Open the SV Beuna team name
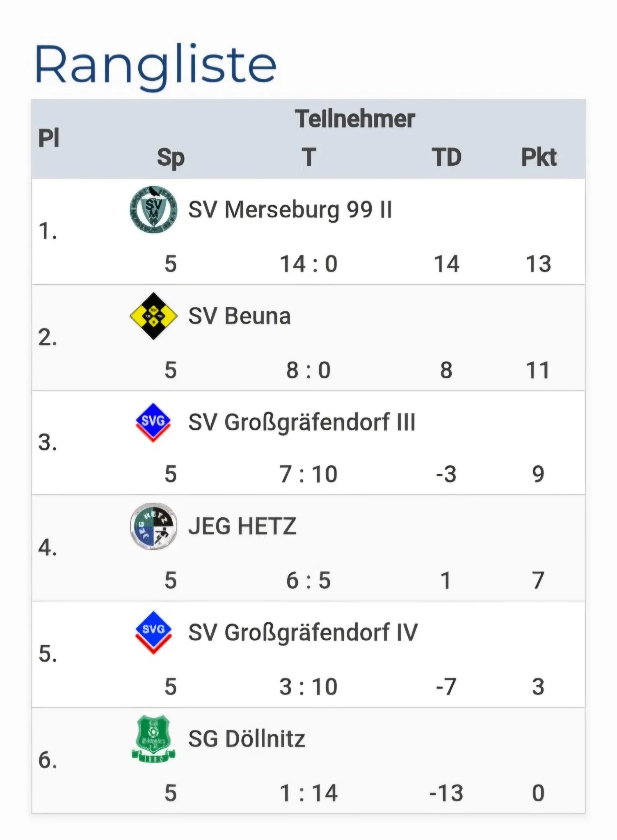The width and height of the screenshot is (617, 840). pos(240,316)
